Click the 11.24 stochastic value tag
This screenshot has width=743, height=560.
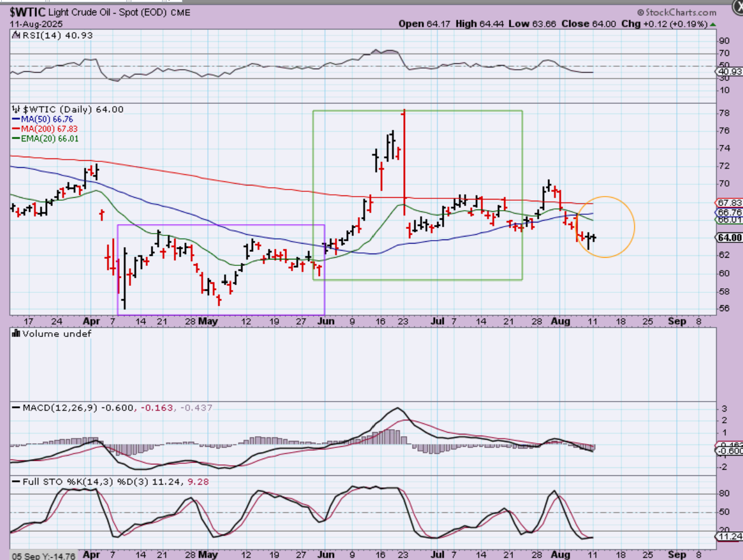point(730,537)
